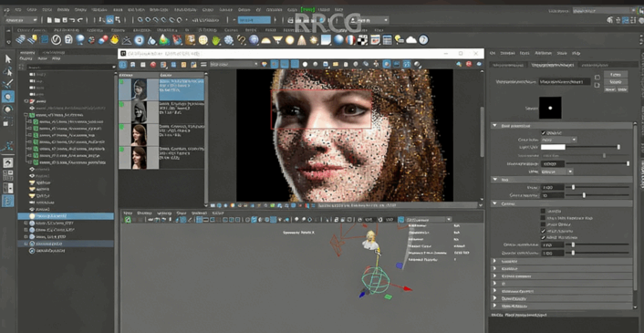Choose the Scale tool in the toolbox
This screenshot has width=644, height=333.
point(8,122)
